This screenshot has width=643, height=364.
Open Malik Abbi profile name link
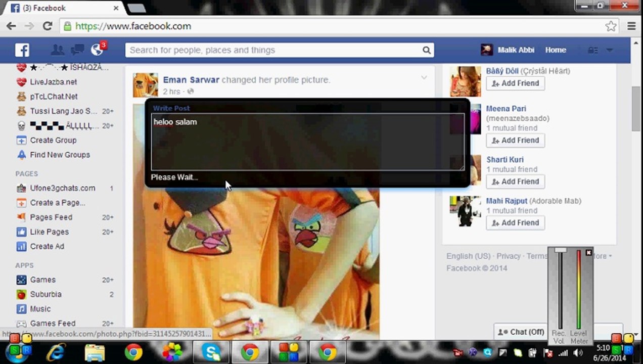[517, 50]
